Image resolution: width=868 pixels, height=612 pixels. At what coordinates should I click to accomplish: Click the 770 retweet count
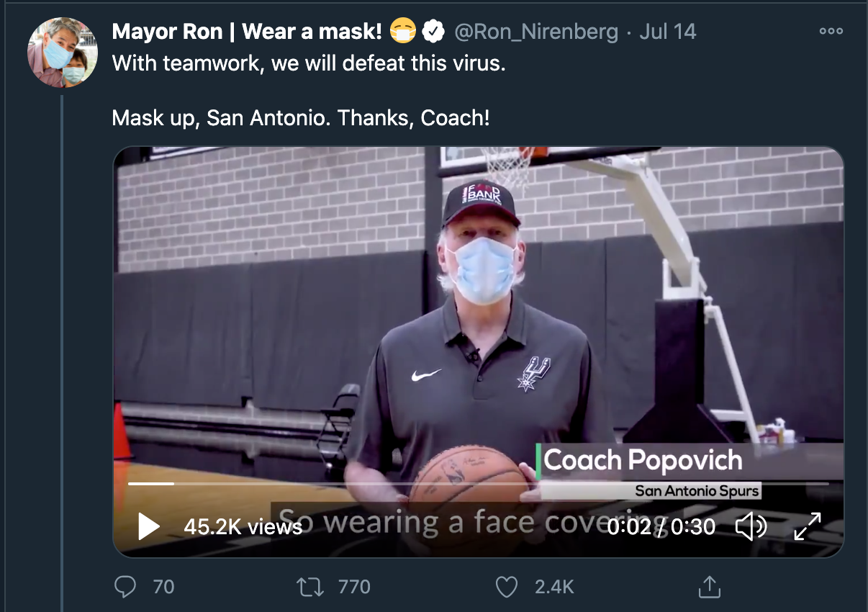354,587
